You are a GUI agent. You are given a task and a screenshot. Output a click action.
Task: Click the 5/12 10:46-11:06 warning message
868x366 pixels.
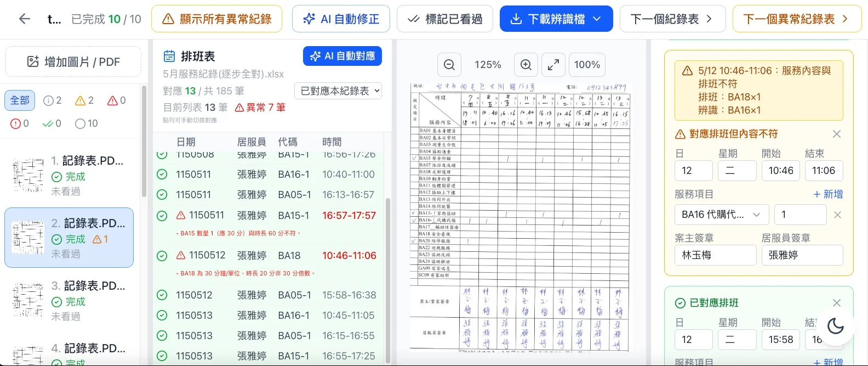point(759,91)
